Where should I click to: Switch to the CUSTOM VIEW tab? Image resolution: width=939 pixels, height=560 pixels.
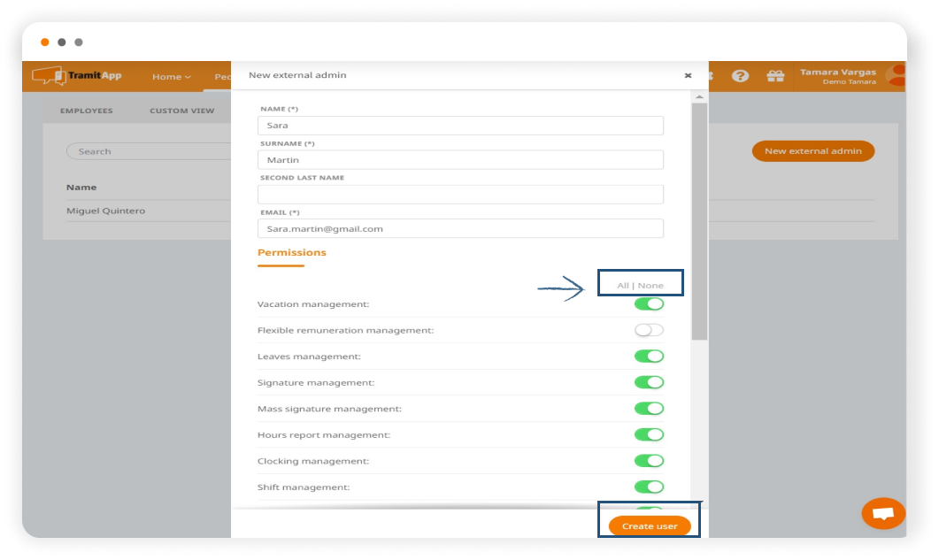click(x=181, y=111)
